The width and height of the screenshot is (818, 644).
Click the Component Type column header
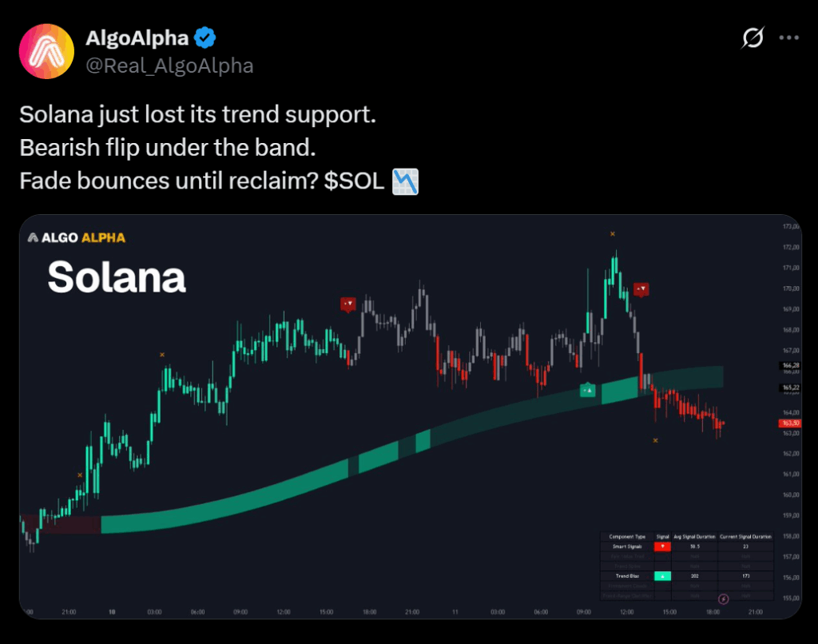pyautogui.click(x=627, y=536)
